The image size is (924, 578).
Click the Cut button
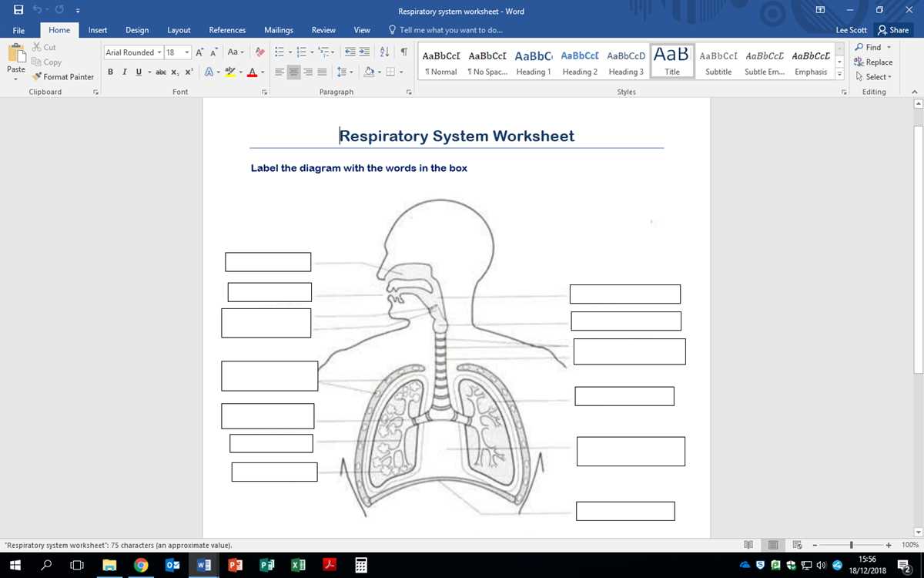pos(44,48)
